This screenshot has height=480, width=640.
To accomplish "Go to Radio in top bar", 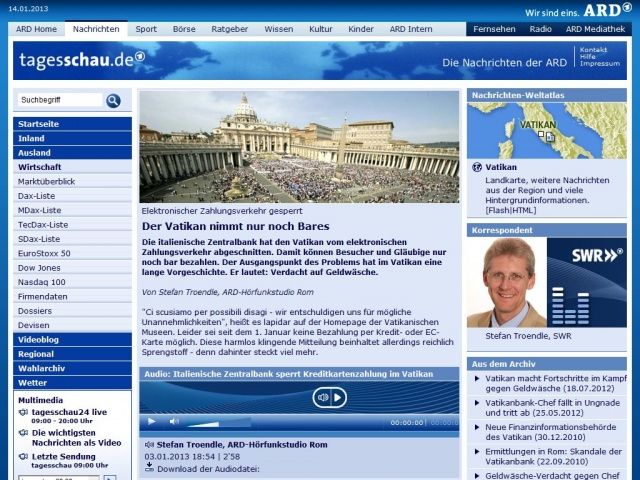I will (x=540, y=29).
